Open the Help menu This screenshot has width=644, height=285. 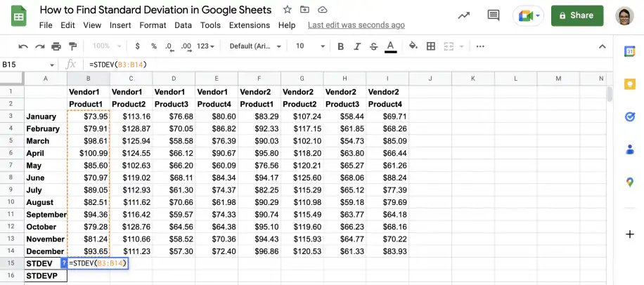click(x=287, y=25)
